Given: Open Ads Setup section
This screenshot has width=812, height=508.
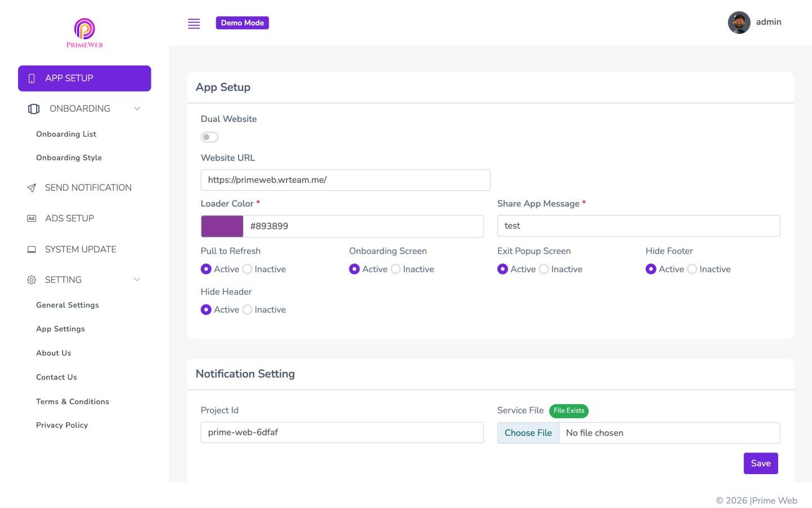Looking at the screenshot, I should (x=85, y=218).
